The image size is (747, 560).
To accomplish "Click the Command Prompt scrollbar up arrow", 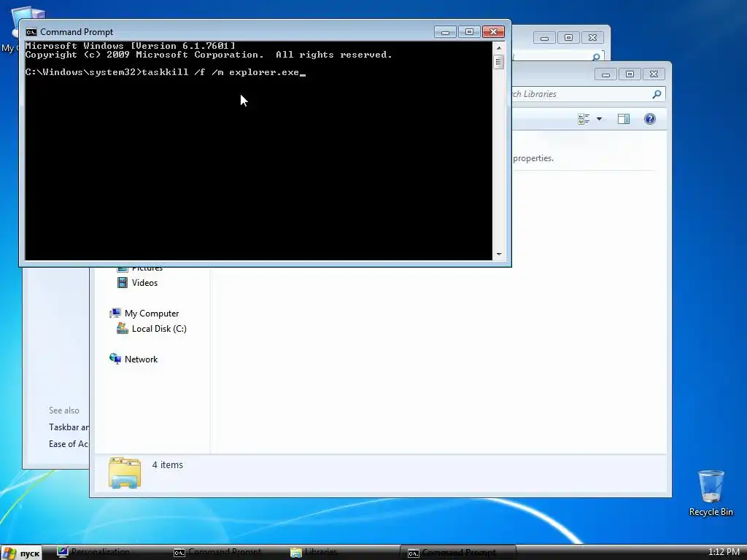I will [499, 47].
